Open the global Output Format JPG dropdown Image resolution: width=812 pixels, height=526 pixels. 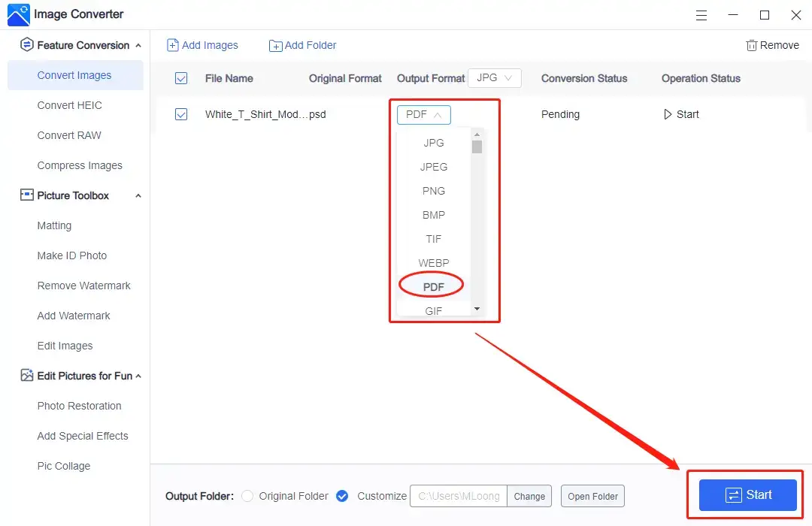(495, 77)
